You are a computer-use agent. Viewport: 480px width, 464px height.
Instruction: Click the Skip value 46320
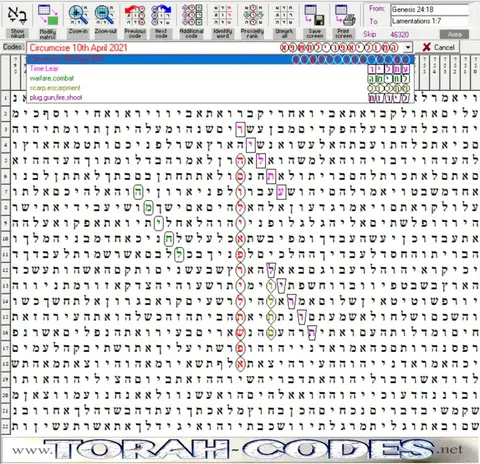click(x=399, y=34)
